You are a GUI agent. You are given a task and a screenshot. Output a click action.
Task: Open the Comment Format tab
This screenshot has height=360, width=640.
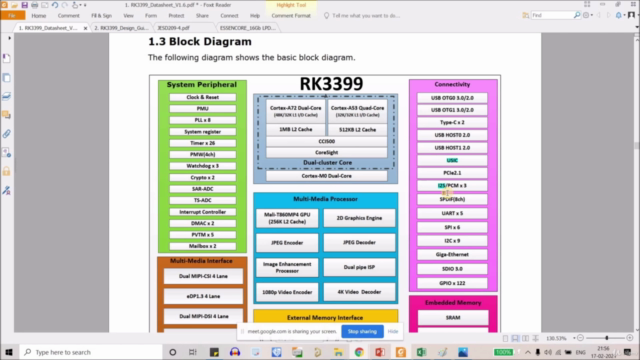point(291,16)
